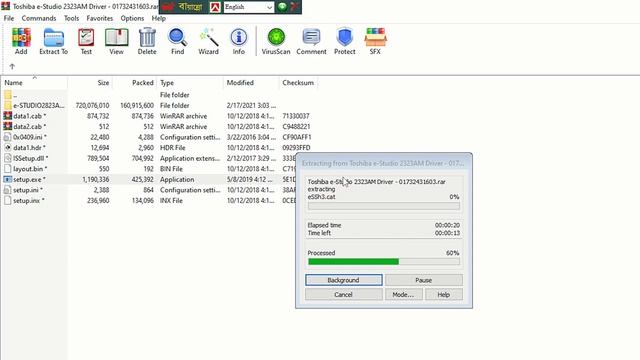Click the Mode... button
Image resolution: width=640 pixels, height=360 pixels.
point(403,294)
